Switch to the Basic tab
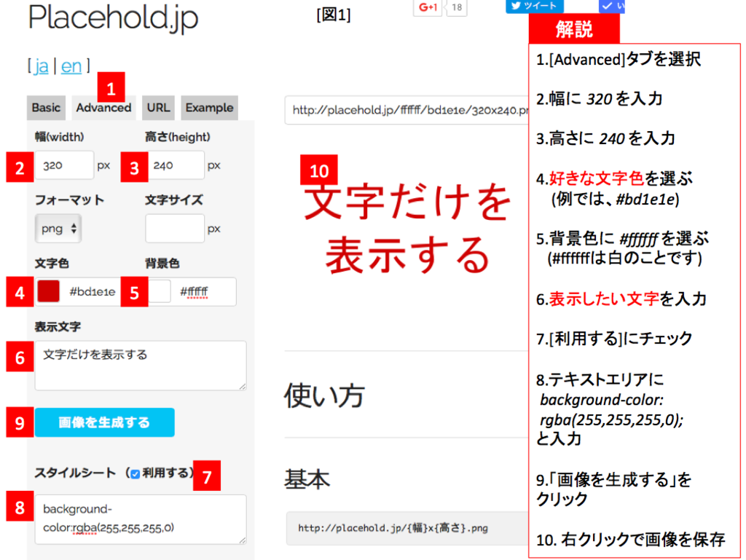The image size is (746, 560). point(46,108)
